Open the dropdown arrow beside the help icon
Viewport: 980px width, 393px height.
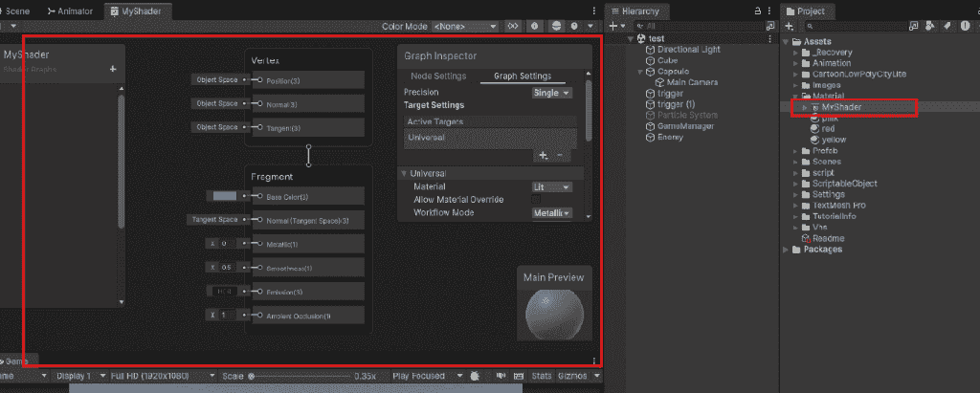[590, 26]
